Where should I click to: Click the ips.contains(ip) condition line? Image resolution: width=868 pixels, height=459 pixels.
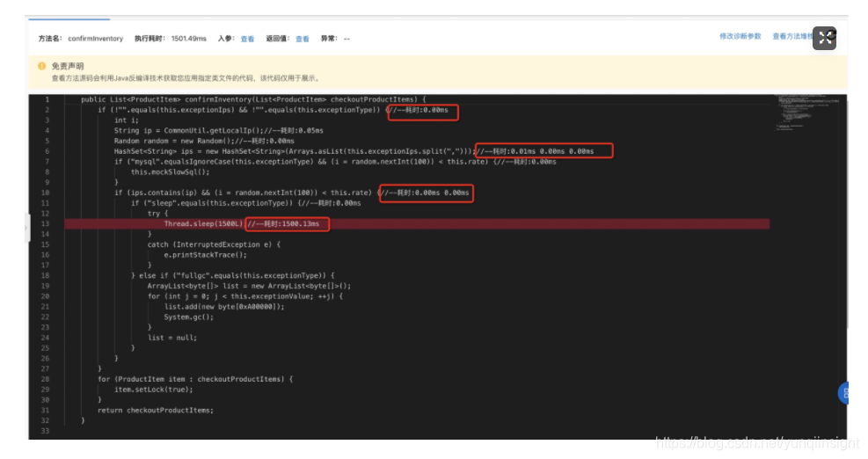tap(292, 193)
